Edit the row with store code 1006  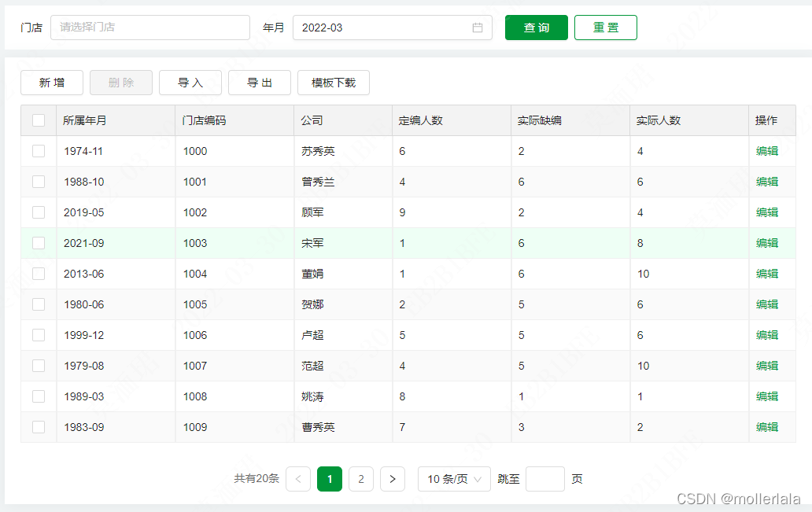[767, 335]
